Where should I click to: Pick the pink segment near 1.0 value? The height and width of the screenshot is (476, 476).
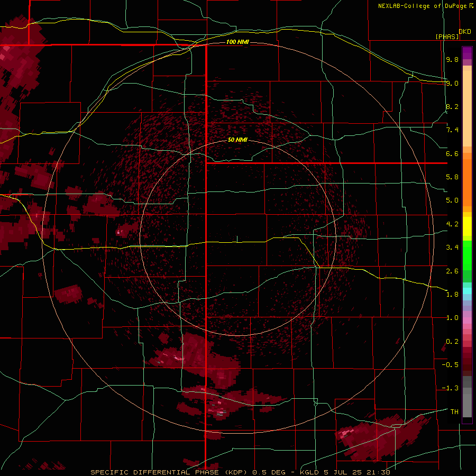[x=467, y=320]
